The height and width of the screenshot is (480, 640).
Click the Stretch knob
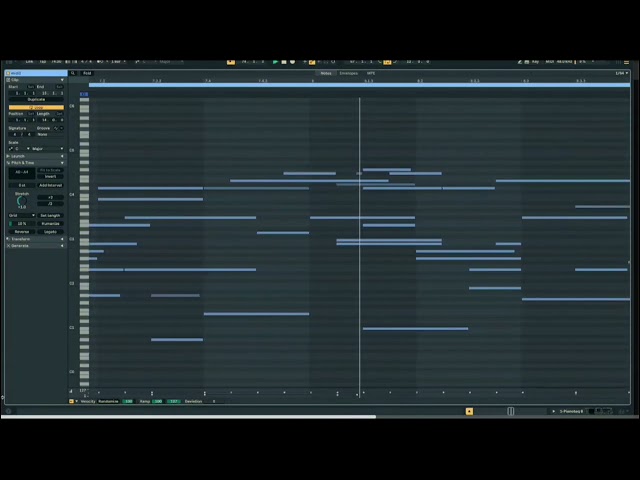pos(22,201)
